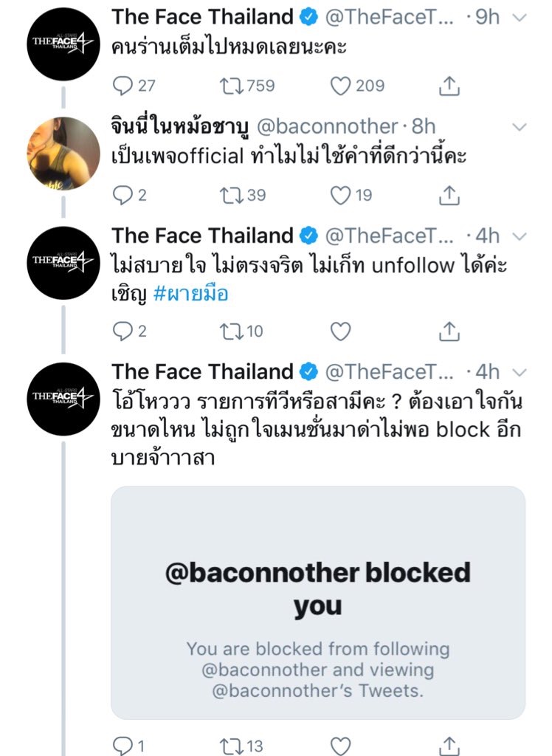Open the chevron menu on the #ผายมือ tweet

coord(520,236)
